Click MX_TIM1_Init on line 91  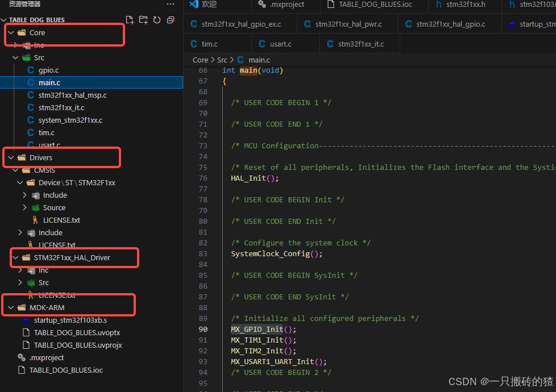pyautogui.click(x=257, y=340)
